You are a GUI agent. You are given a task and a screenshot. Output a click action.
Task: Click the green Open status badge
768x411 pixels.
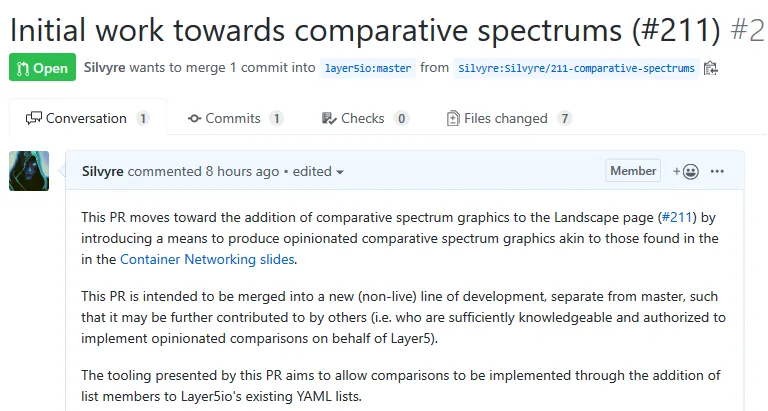pos(42,68)
